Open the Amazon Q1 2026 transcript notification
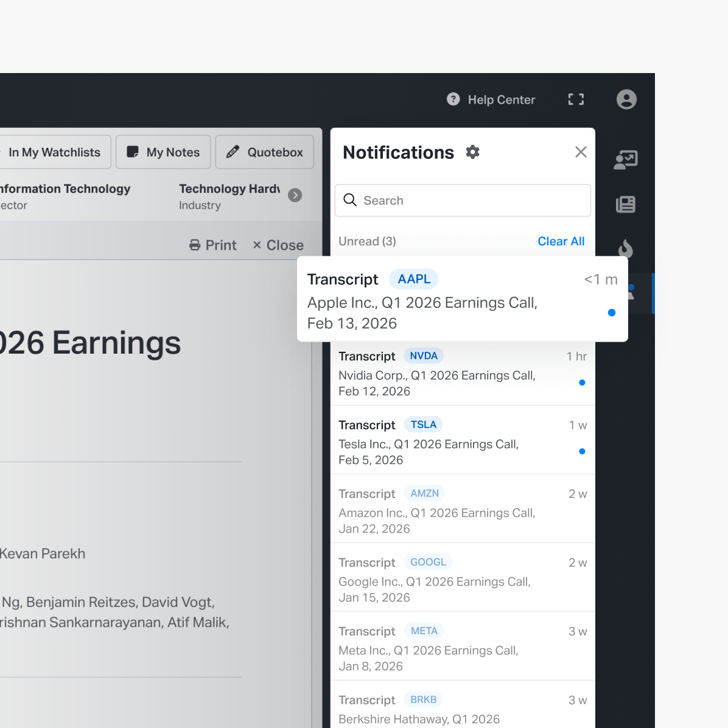728x728 pixels. point(436,513)
